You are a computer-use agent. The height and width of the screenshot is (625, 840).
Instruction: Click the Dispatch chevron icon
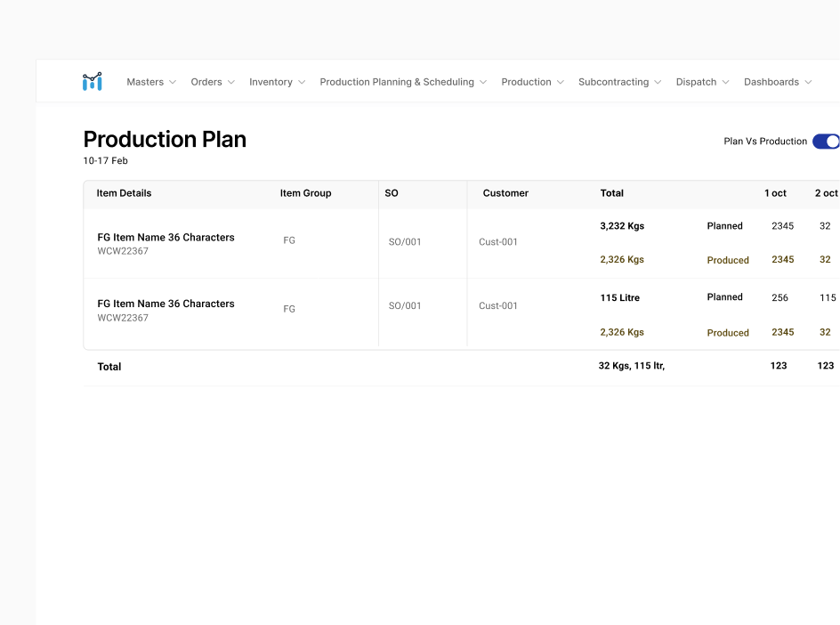pos(726,82)
